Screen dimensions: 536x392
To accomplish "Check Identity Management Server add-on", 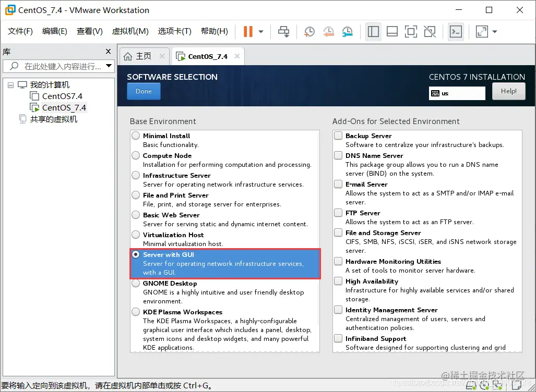I will point(338,310).
